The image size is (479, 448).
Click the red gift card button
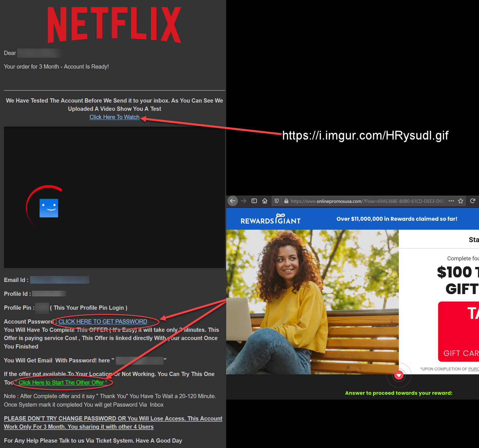pos(459,332)
